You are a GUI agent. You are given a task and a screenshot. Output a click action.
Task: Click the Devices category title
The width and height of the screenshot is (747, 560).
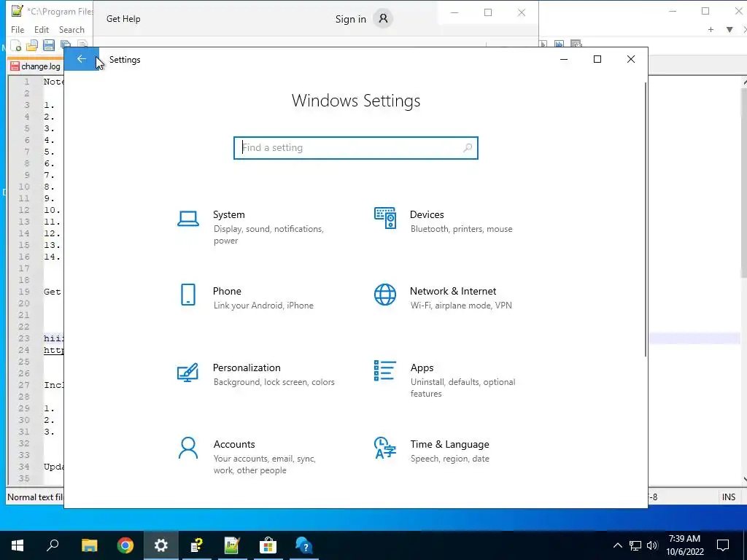point(427,215)
